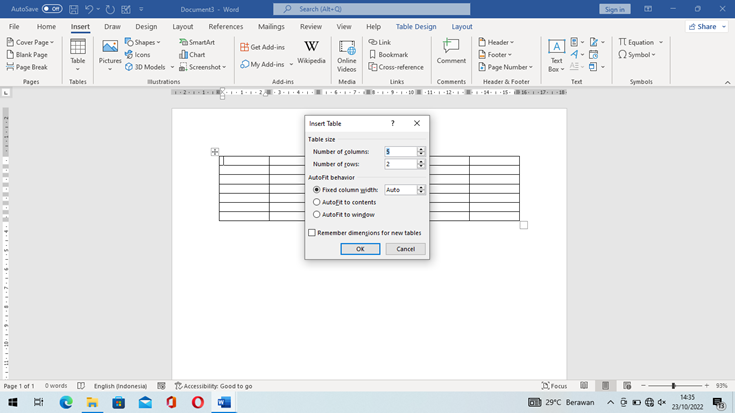Open the Table insert tool
The height and width of the screenshot is (413, 735).
tap(77, 55)
